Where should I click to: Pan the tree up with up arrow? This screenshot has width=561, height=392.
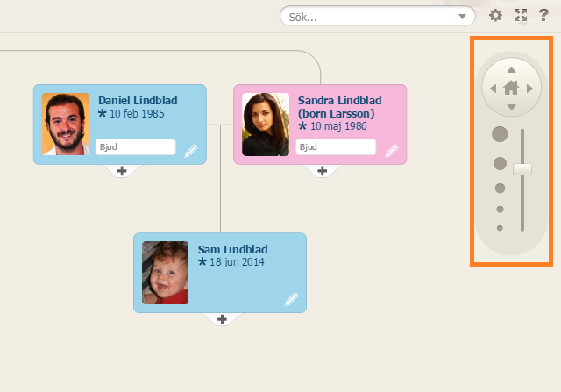click(511, 69)
